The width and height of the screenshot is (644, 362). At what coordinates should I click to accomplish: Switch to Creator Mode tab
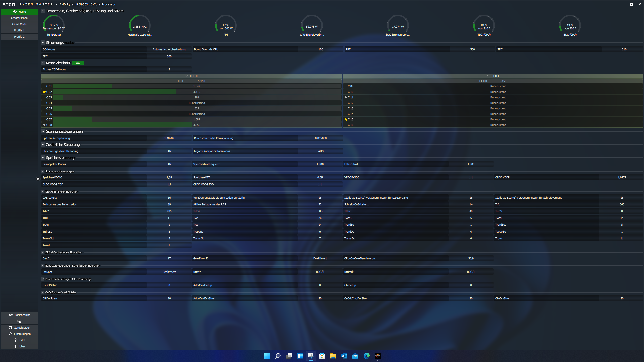[x=19, y=18]
